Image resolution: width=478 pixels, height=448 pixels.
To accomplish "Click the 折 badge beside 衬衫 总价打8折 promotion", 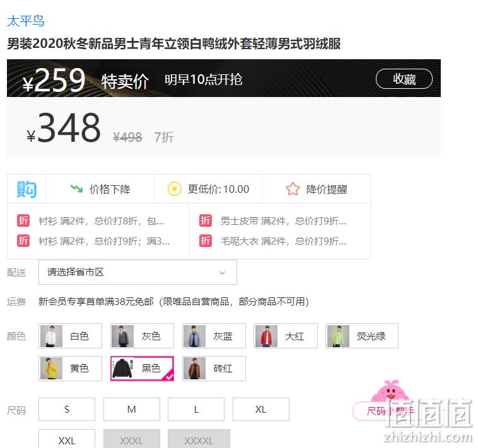I will [23, 221].
